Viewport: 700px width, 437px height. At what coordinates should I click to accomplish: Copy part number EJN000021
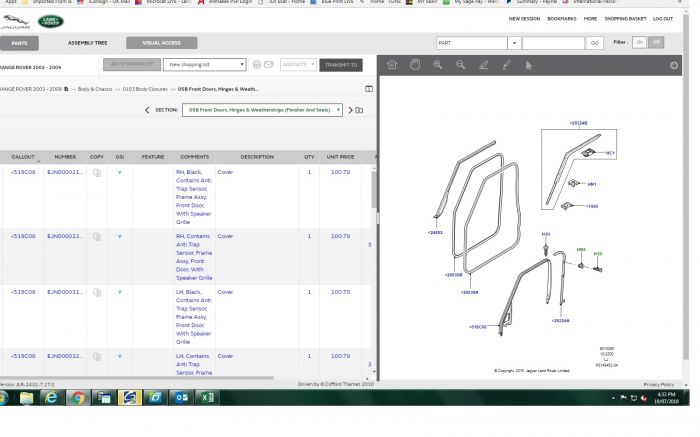click(97, 173)
